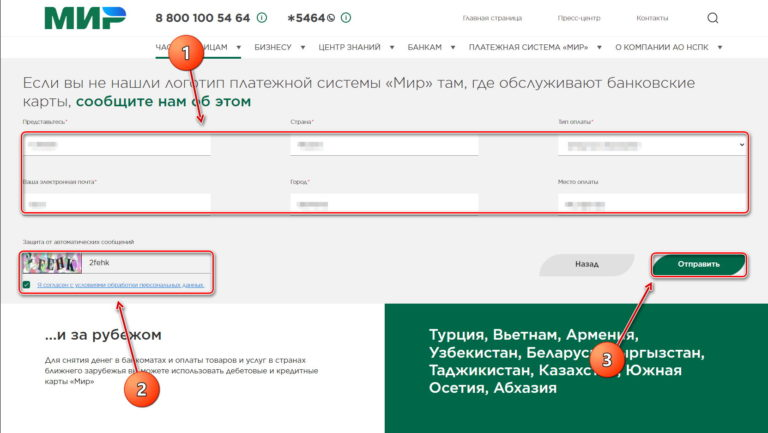Click the МИР logo

85,18
